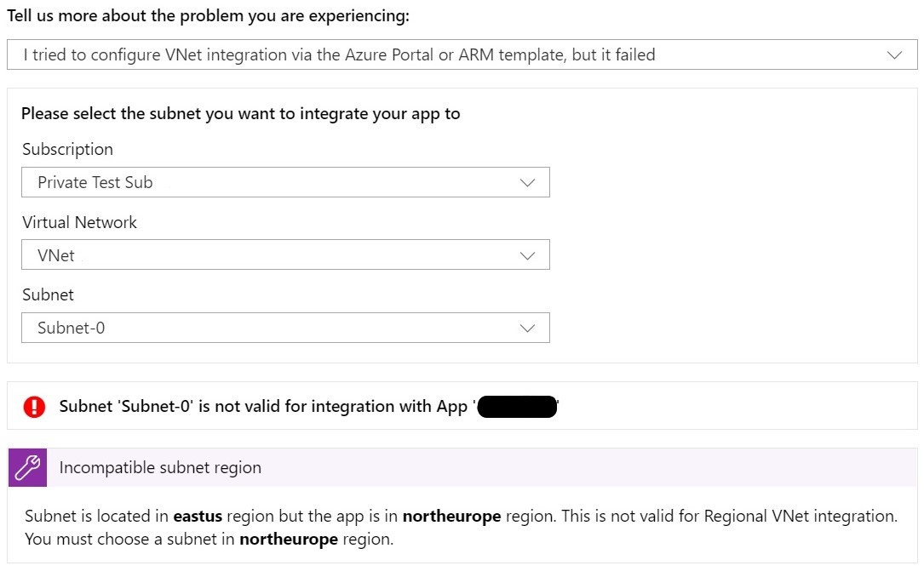Expand the problem description dropdown chevron
The width and height of the screenshot is (924, 577).
(x=894, y=55)
